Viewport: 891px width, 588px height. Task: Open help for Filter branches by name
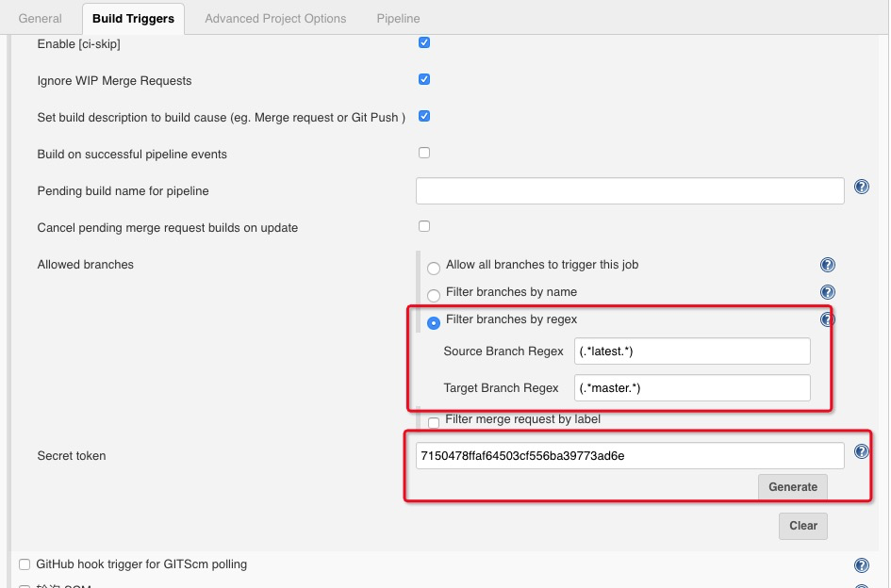coord(828,292)
